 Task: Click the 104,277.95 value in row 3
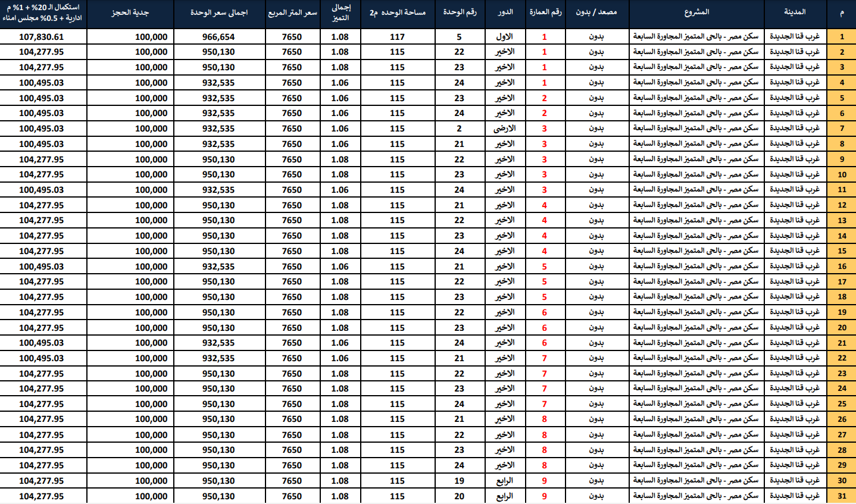41,67
